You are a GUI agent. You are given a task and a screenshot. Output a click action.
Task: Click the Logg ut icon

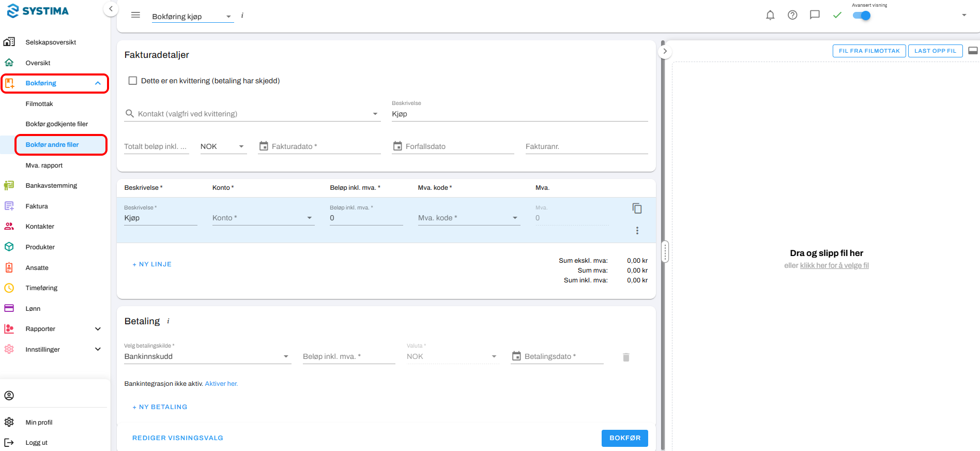point(9,443)
